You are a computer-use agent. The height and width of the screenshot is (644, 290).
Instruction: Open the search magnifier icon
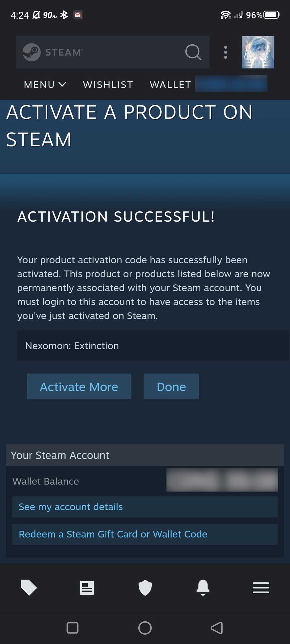pyautogui.click(x=193, y=52)
